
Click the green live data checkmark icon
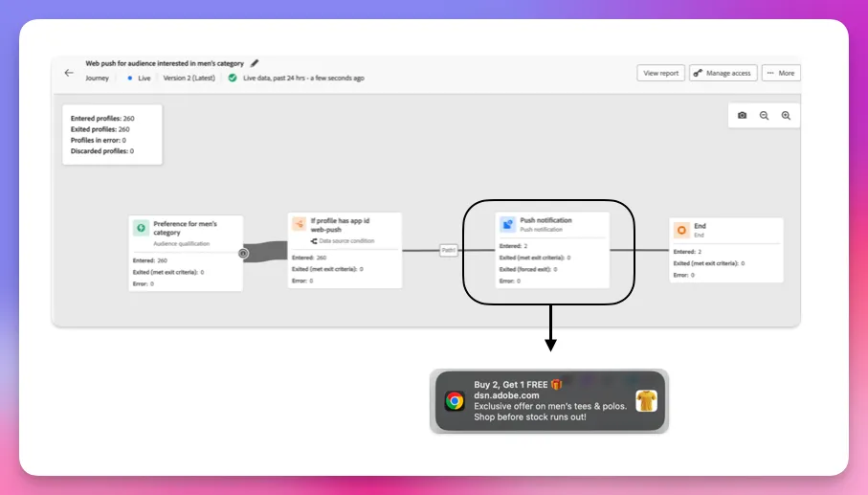233,79
